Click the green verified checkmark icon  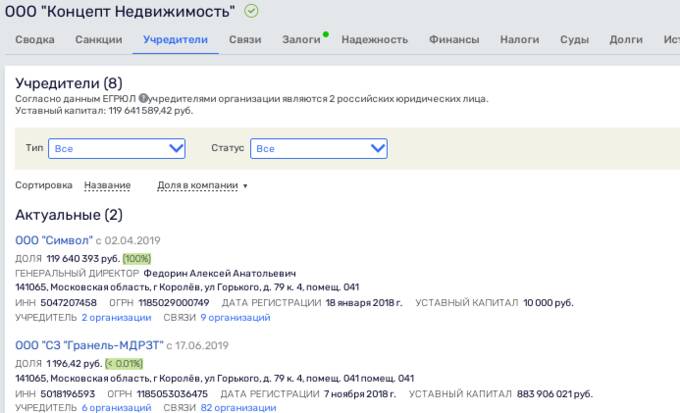[251, 11]
